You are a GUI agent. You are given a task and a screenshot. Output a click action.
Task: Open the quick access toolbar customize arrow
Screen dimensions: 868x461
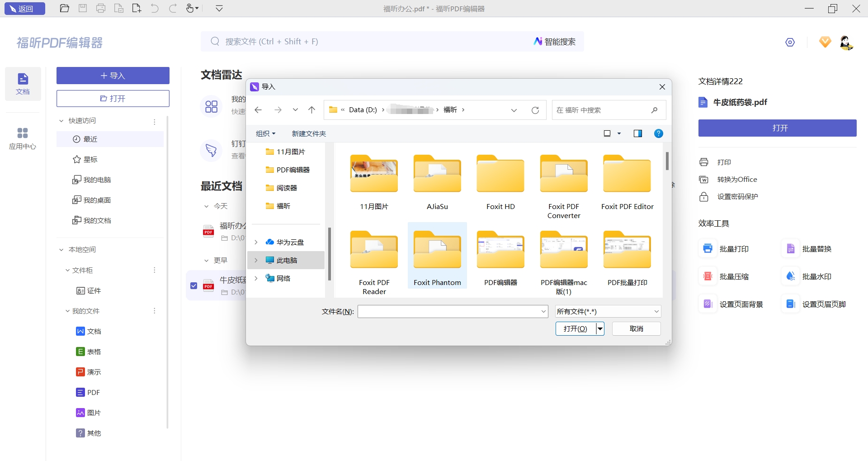pos(219,9)
